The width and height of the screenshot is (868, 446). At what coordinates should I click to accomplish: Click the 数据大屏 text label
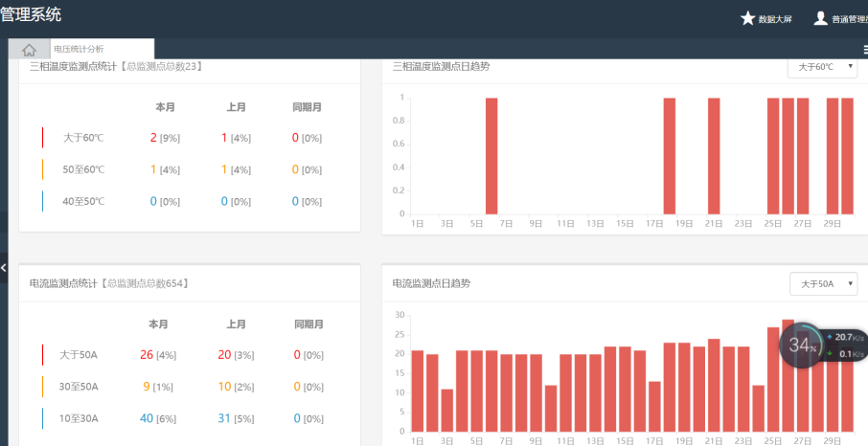click(x=775, y=19)
